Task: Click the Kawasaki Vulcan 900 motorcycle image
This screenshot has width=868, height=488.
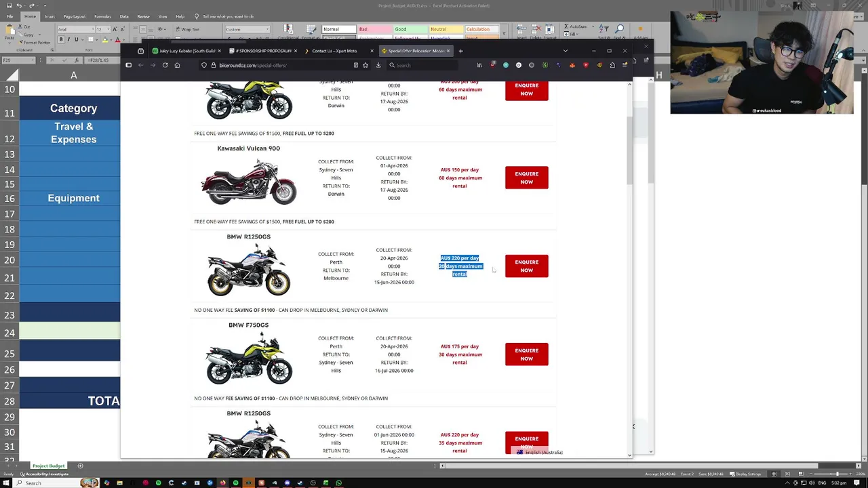Action: [249, 182]
